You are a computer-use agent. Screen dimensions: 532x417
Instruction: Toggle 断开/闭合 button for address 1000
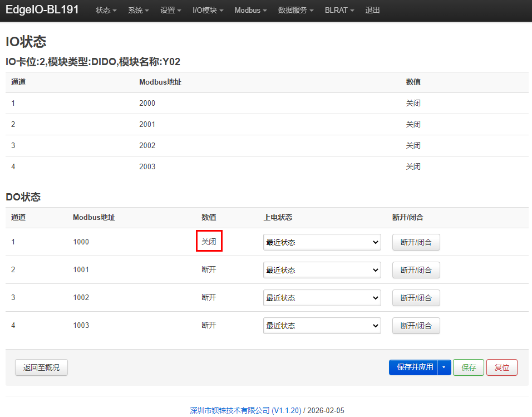click(416, 242)
